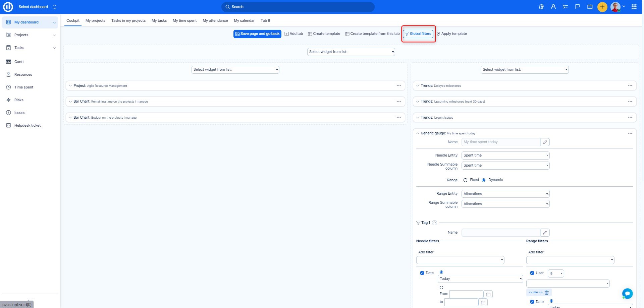
Task: Open Range Entity Allocations dropdown
Action: [x=505, y=194]
